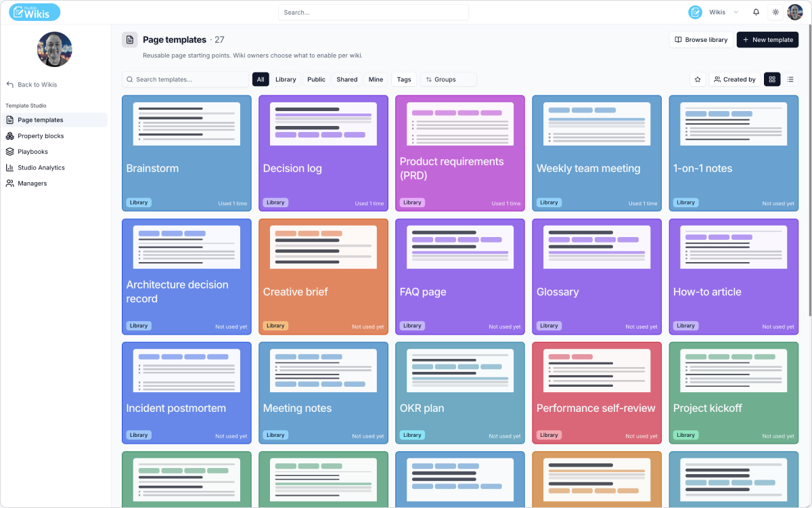Click the Page templates header document icon

(130, 40)
